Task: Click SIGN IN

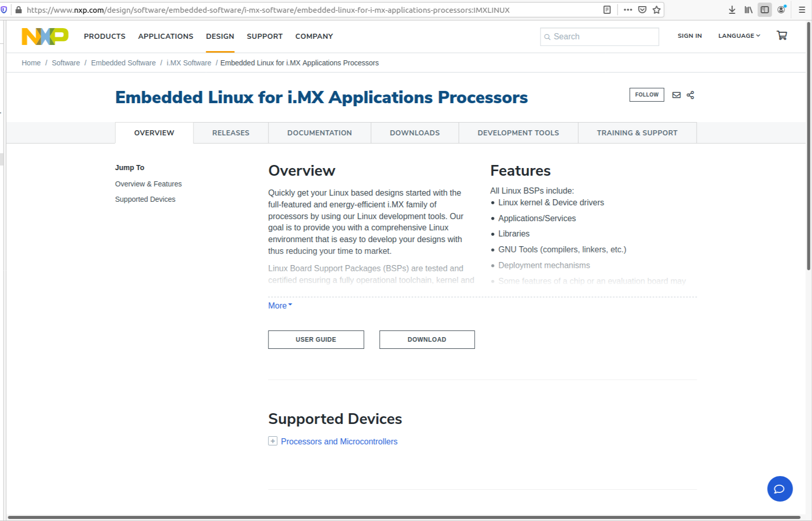Action: coord(690,36)
